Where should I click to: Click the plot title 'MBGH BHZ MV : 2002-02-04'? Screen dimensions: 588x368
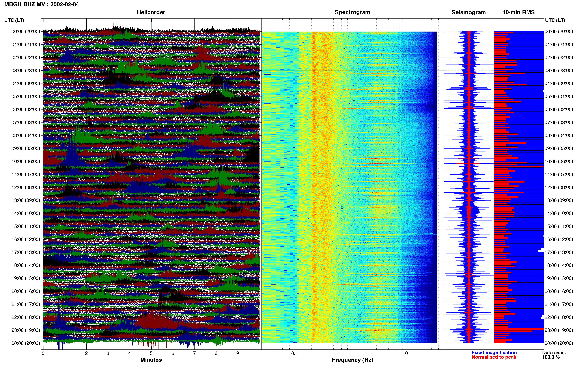[42, 4]
